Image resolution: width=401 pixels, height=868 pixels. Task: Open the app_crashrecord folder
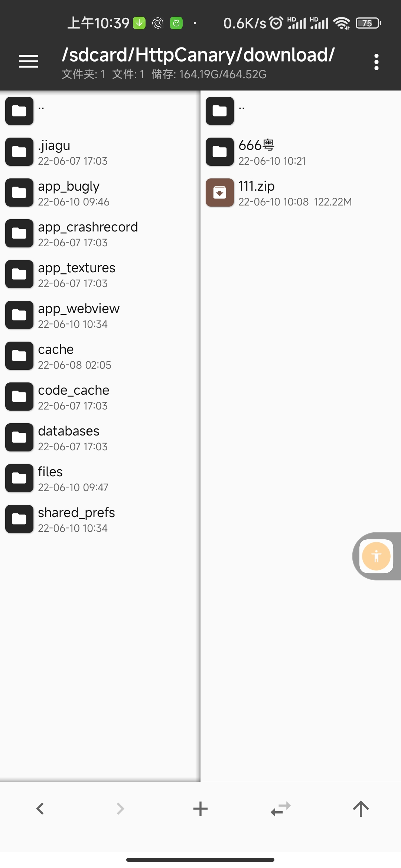pyautogui.click(x=100, y=233)
